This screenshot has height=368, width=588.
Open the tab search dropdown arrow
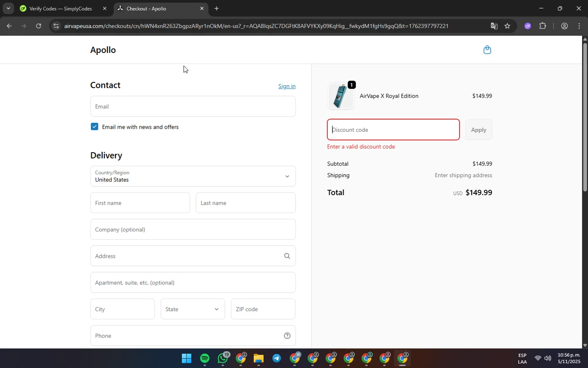(8, 8)
